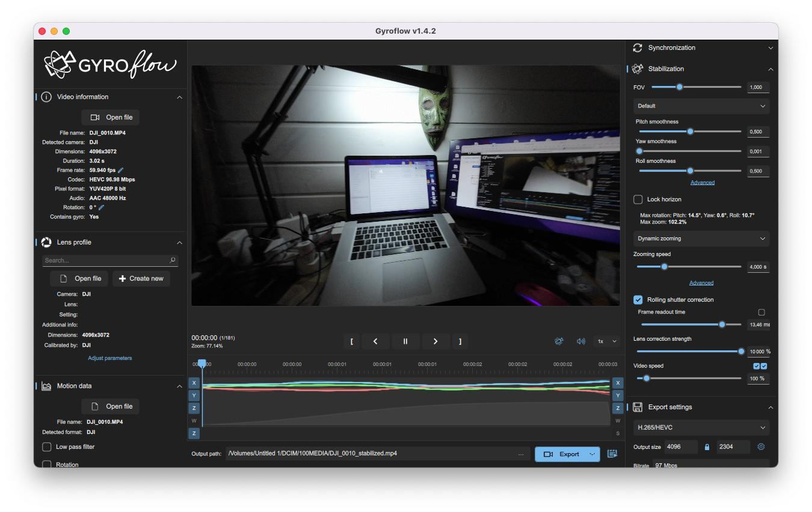The height and width of the screenshot is (512, 812).
Task: Click the magnifier icon in lens search
Action: click(173, 260)
